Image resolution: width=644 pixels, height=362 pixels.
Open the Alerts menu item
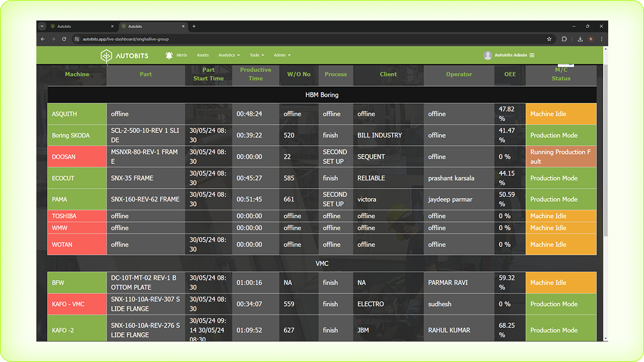click(x=182, y=55)
